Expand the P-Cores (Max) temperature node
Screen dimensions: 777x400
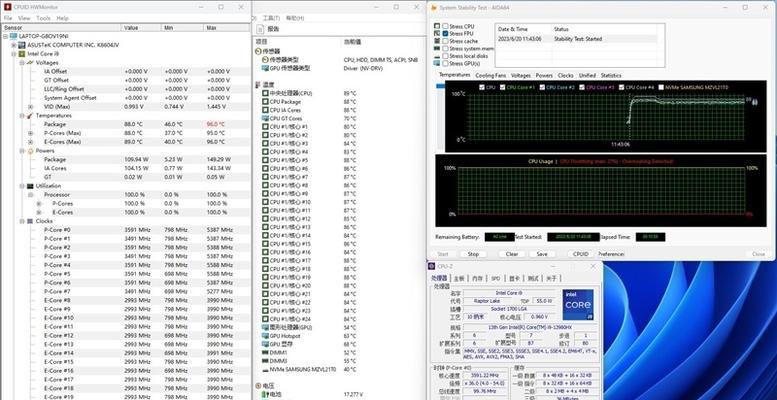(30, 133)
